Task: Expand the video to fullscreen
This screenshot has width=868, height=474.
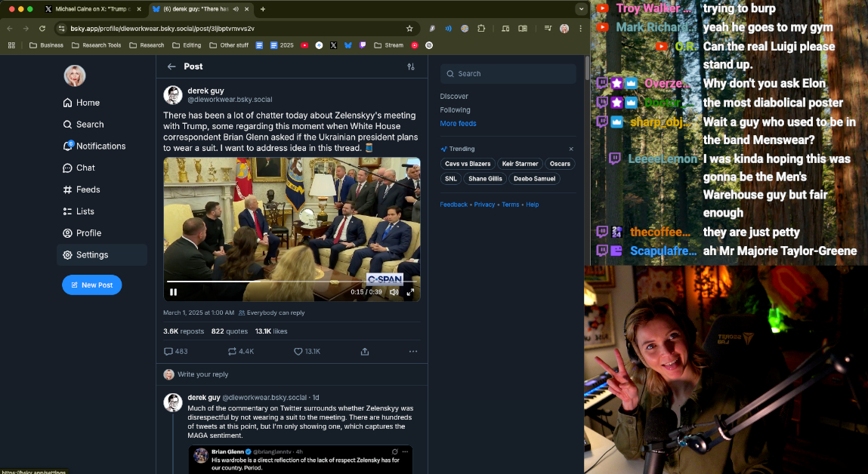Action: click(x=410, y=292)
